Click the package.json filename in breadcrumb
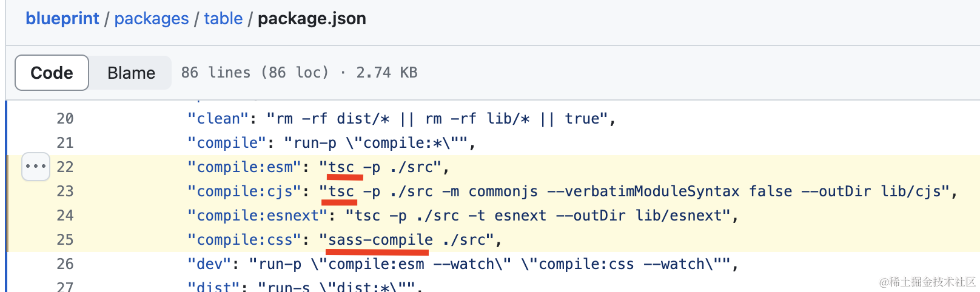 pyautogui.click(x=312, y=18)
